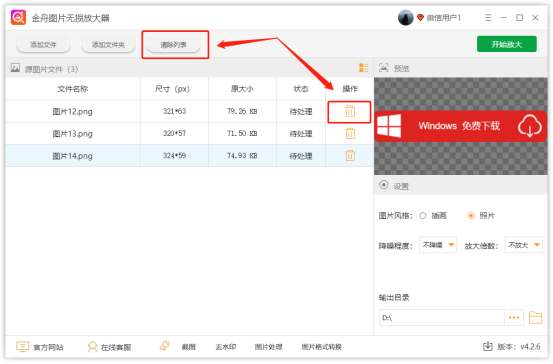Image resolution: width=553 pixels, height=364 pixels.
Task: Open the hamburger menu in title bar
Action: [x=488, y=18]
